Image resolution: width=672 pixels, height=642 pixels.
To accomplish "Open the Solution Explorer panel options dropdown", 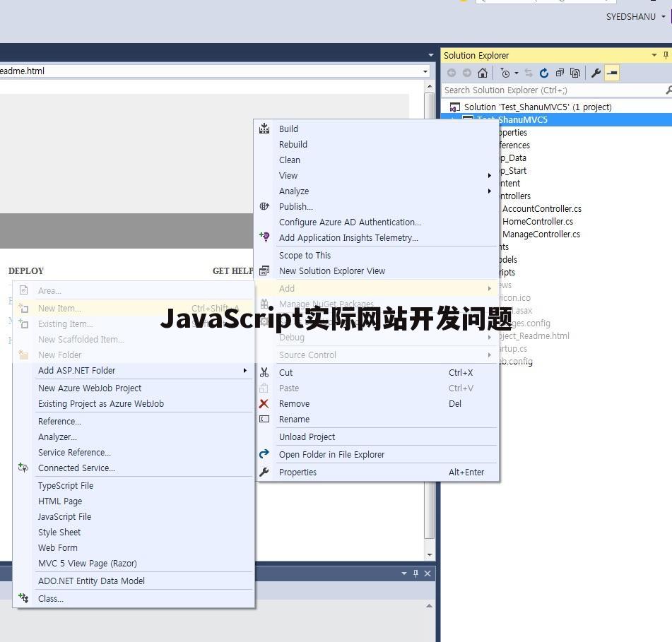I will click(654, 55).
